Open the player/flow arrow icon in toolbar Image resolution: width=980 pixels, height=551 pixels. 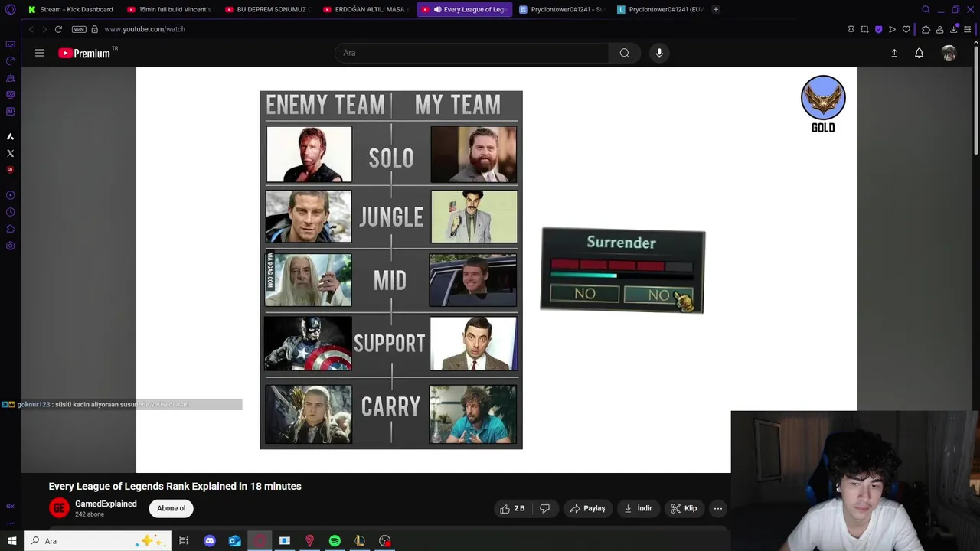(892, 29)
